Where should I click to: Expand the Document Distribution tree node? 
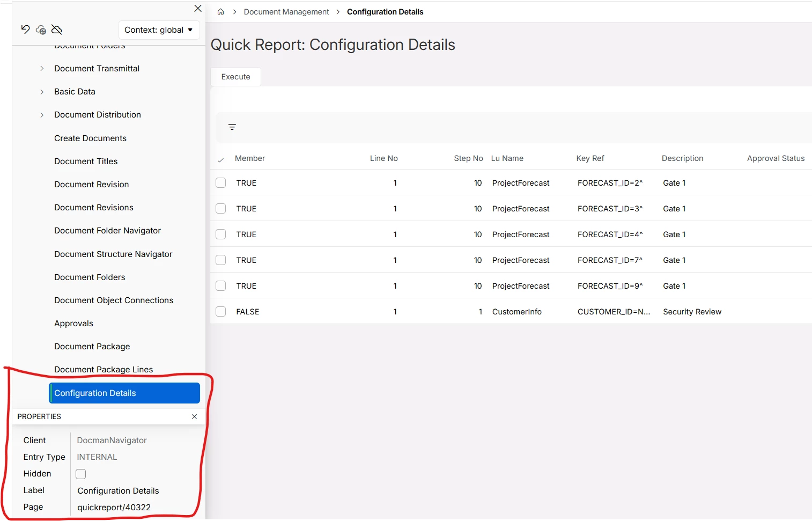pyautogui.click(x=42, y=115)
